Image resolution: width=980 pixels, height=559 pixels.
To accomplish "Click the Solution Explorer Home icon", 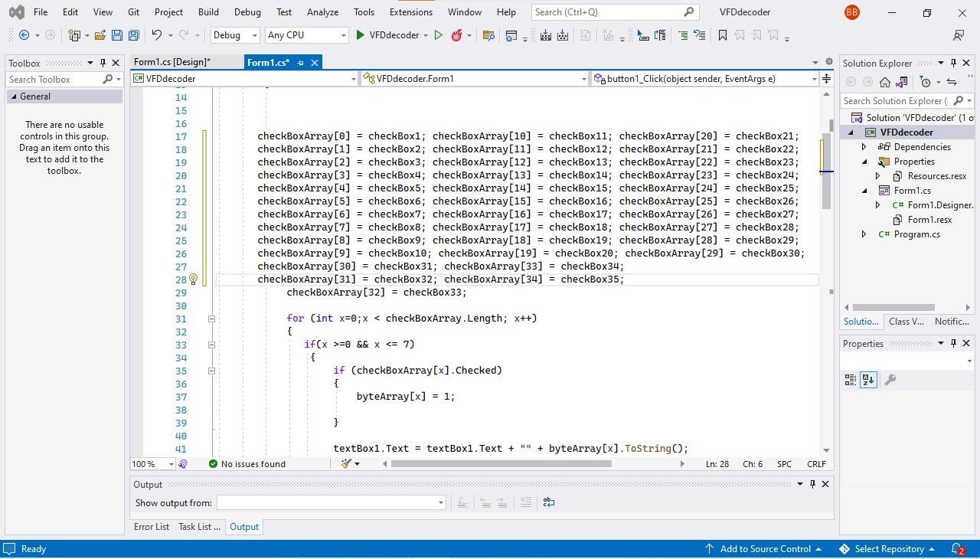I will 885,82.
